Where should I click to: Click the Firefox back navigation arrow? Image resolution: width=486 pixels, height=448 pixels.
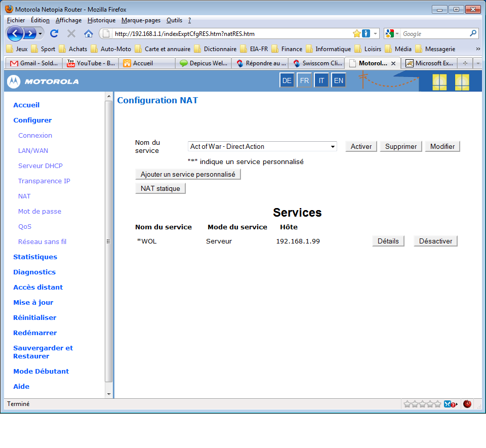(15, 34)
